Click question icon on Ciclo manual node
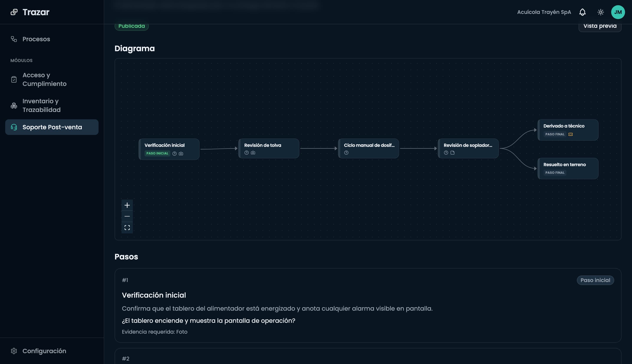This screenshot has height=364, width=632. [x=346, y=152]
